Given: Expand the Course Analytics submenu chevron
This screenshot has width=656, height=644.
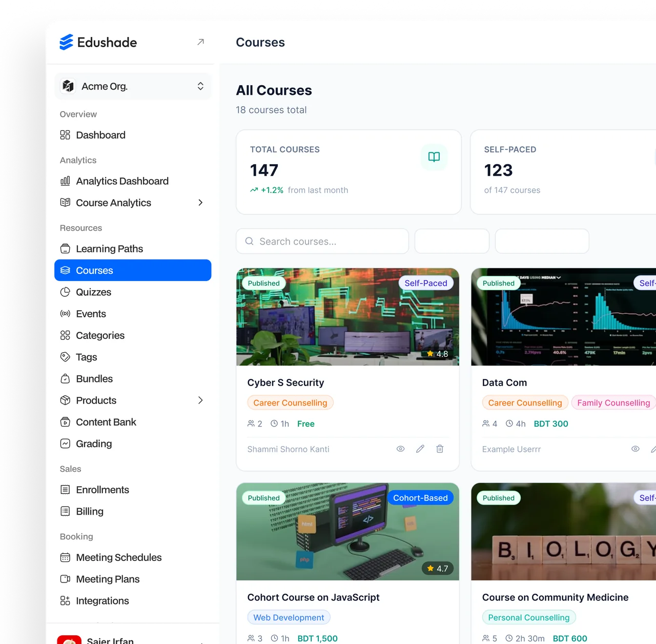Looking at the screenshot, I should coord(200,203).
